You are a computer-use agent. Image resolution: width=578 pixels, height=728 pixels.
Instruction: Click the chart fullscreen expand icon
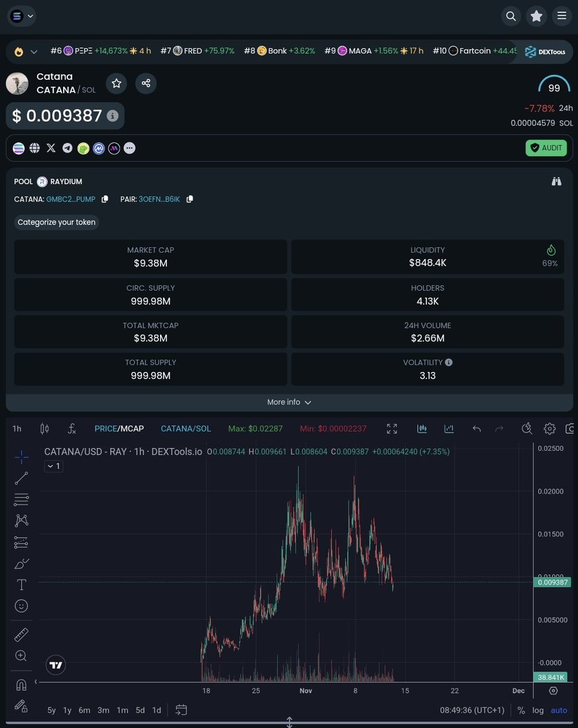point(392,428)
